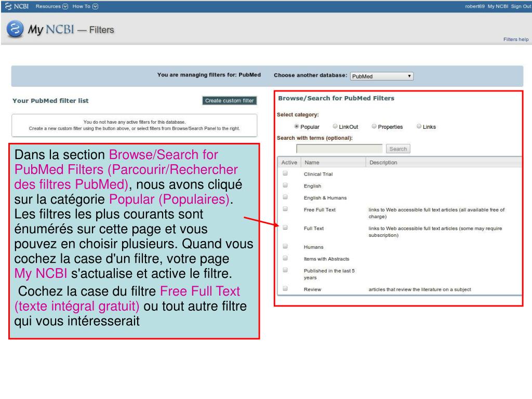Click the My NCBI blue globe icon
Viewport: 532px width, 399px height.
coord(15,29)
